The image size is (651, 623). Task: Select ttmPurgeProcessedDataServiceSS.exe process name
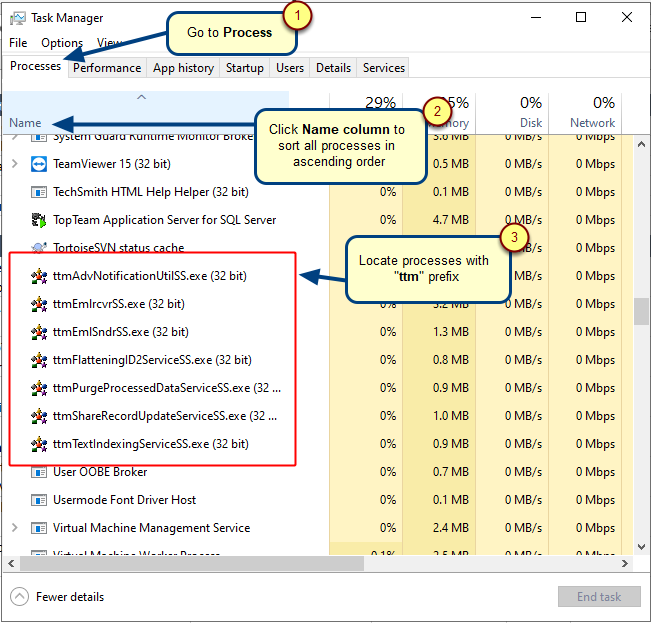click(x=167, y=388)
